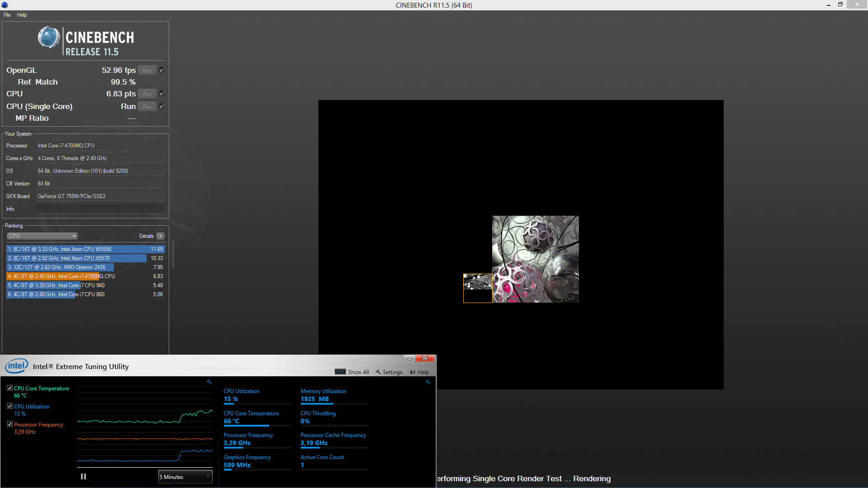The width and height of the screenshot is (868, 488).
Task: Toggle the OpenGL test checkbox
Action: coord(162,70)
